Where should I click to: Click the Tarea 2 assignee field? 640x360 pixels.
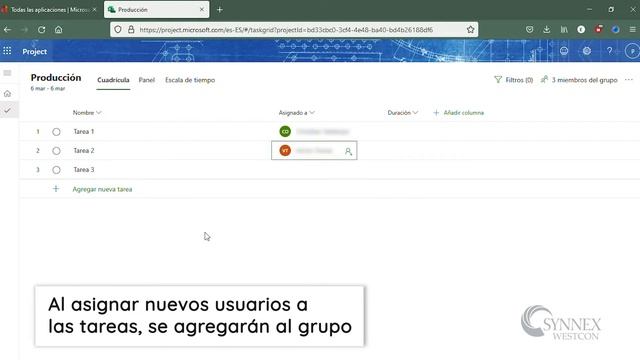pyautogui.click(x=314, y=151)
